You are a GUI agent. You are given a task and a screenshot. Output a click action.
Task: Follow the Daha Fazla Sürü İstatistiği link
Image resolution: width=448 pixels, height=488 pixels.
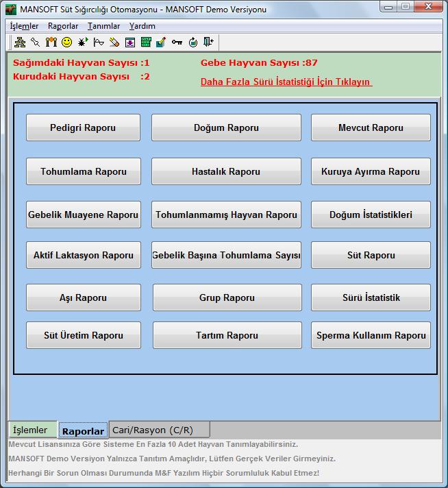click(286, 82)
